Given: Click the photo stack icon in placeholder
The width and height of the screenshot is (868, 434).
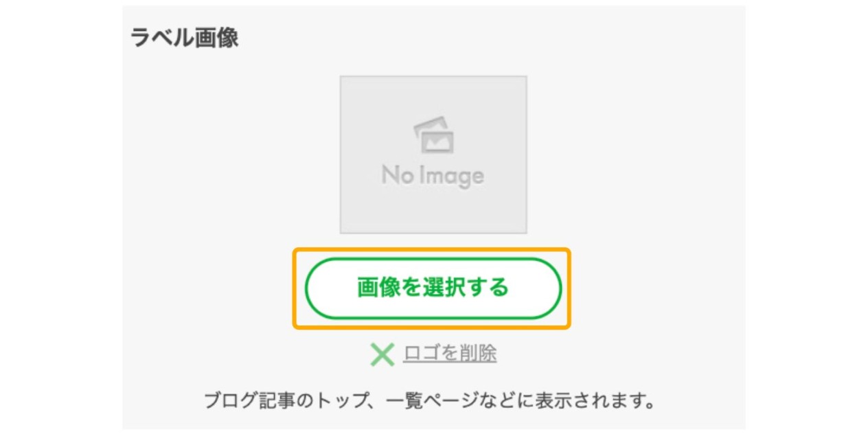Looking at the screenshot, I should pos(434,135).
